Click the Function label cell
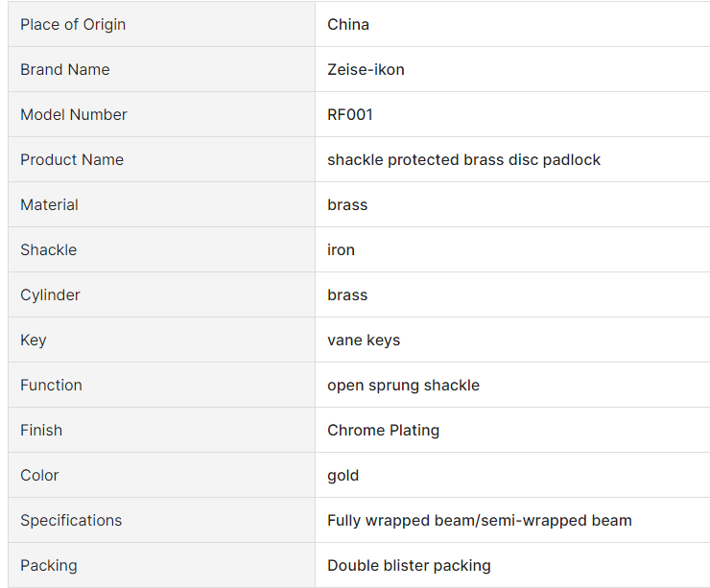Screen dimensions: 710x588 [161, 385]
